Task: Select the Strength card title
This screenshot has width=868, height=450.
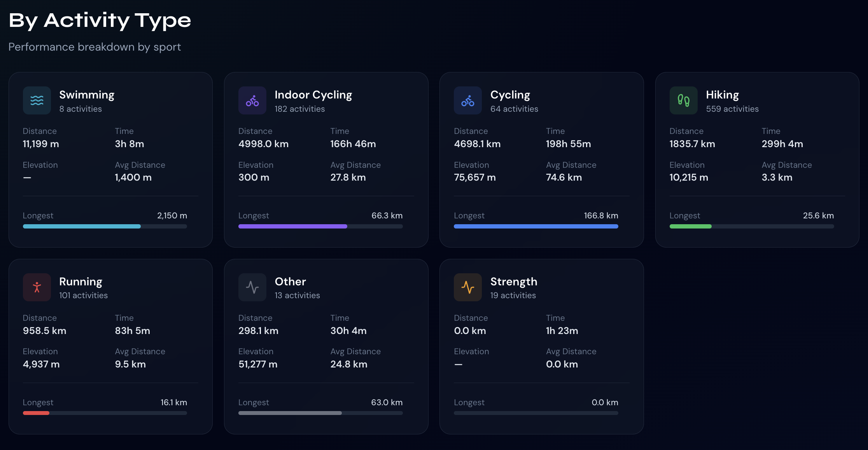Action: [x=513, y=281]
